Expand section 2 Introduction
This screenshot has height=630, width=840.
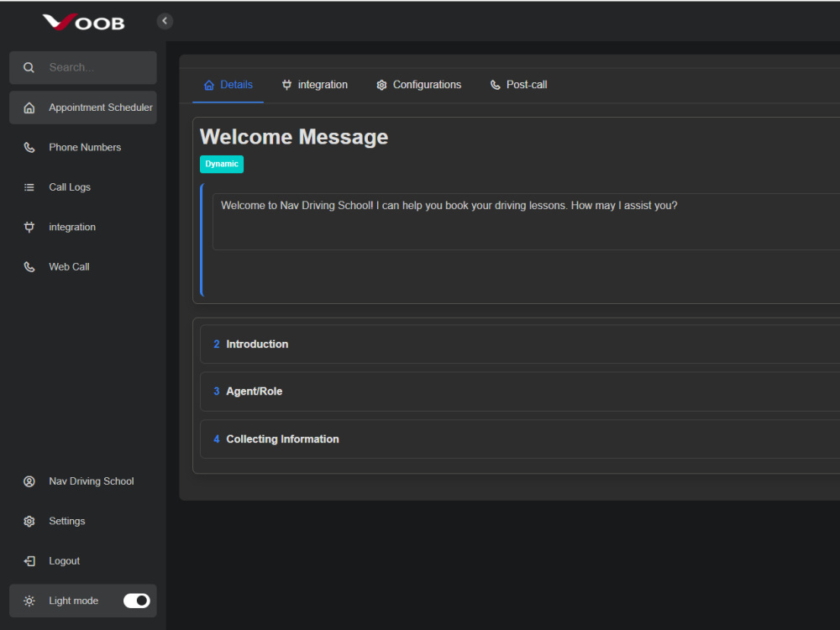[x=520, y=344]
